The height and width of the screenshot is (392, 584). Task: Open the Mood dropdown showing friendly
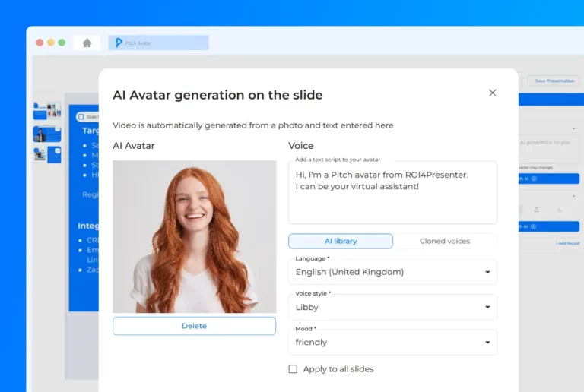coord(392,342)
